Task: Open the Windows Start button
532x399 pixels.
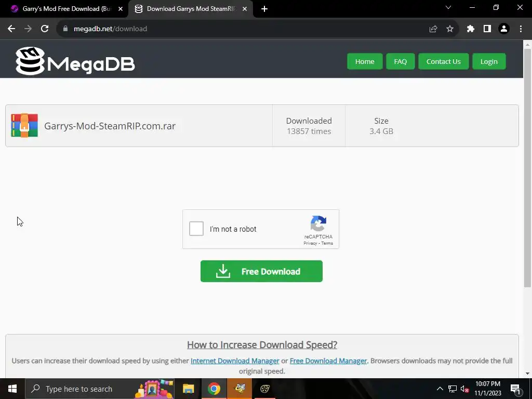Action: [x=12, y=389]
